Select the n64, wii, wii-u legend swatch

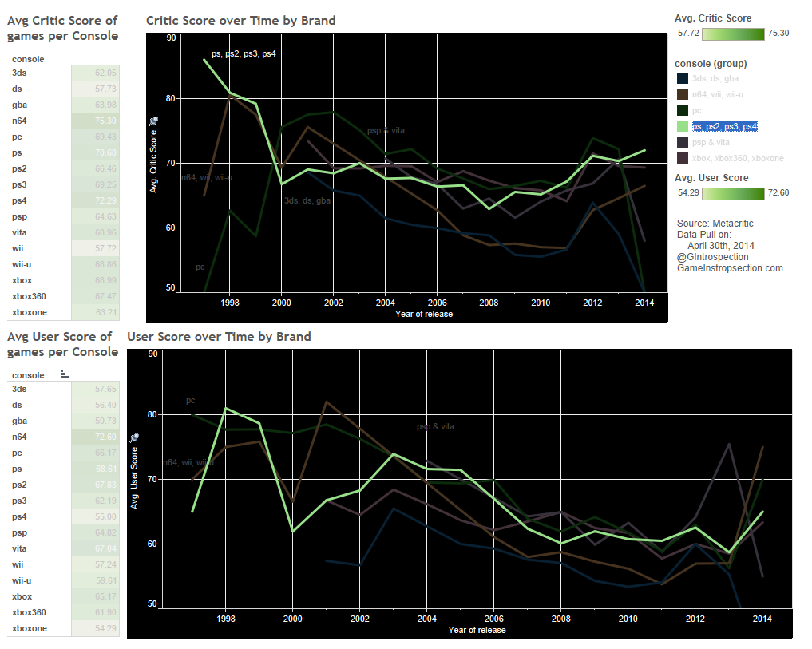coord(683,94)
